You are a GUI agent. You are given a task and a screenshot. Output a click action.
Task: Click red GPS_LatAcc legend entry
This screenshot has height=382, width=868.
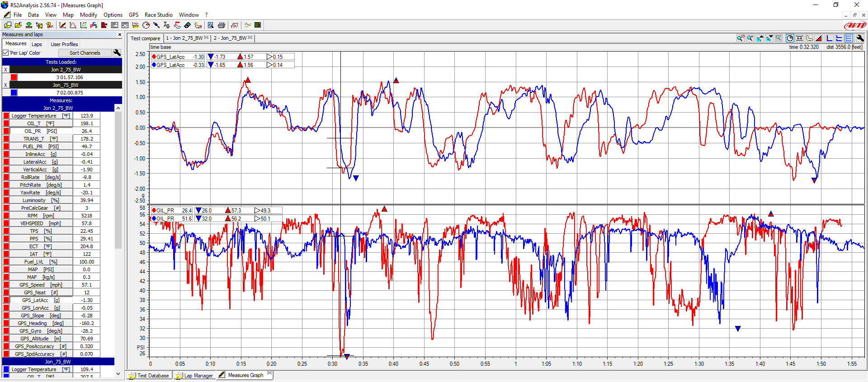(178, 57)
